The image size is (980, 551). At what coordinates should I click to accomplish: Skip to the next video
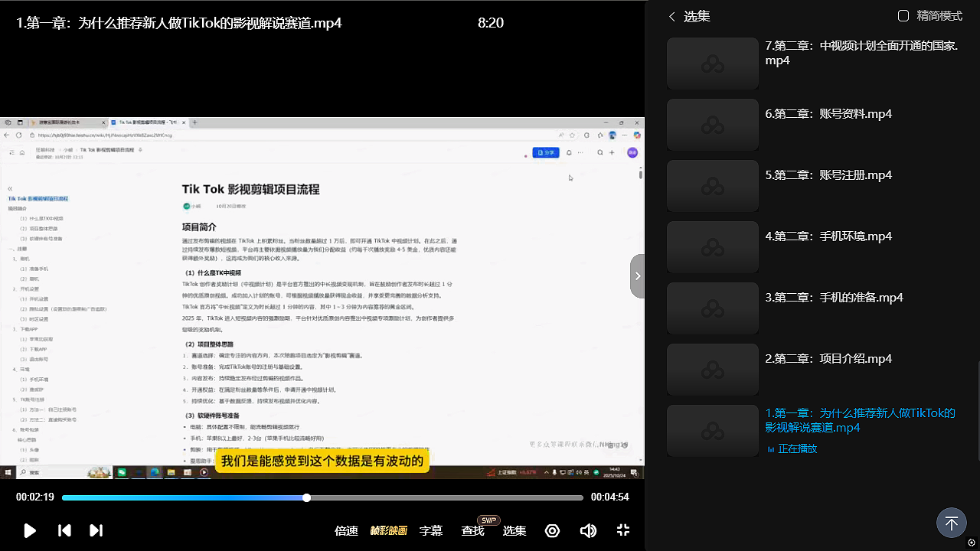point(96,530)
